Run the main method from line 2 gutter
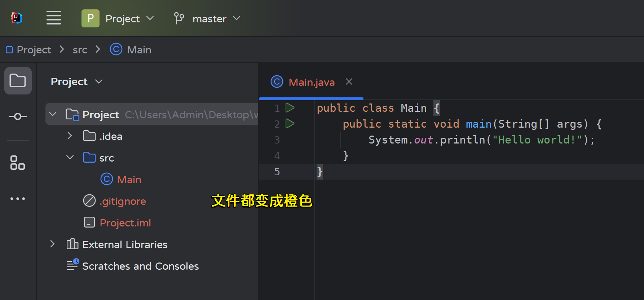The height and width of the screenshot is (300, 644). coord(290,124)
